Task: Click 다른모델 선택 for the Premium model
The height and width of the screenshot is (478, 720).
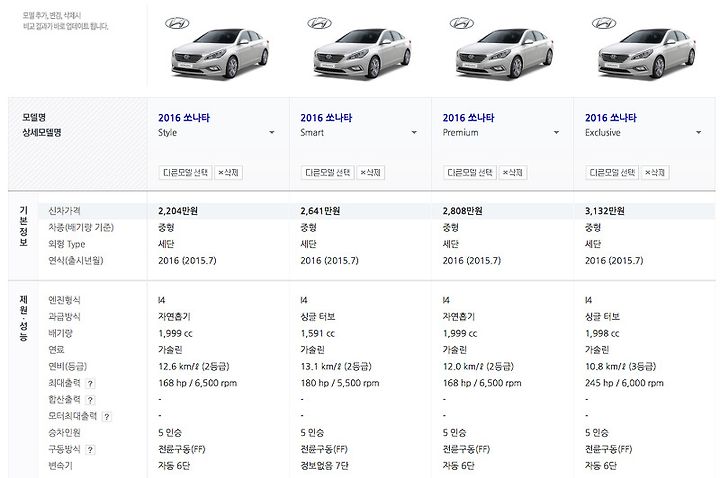Action: pyautogui.click(x=470, y=173)
